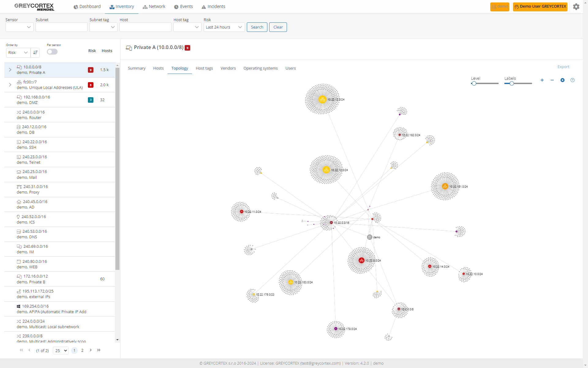
Task: Switch to the Hosts tab
Action: coord(158,68)
